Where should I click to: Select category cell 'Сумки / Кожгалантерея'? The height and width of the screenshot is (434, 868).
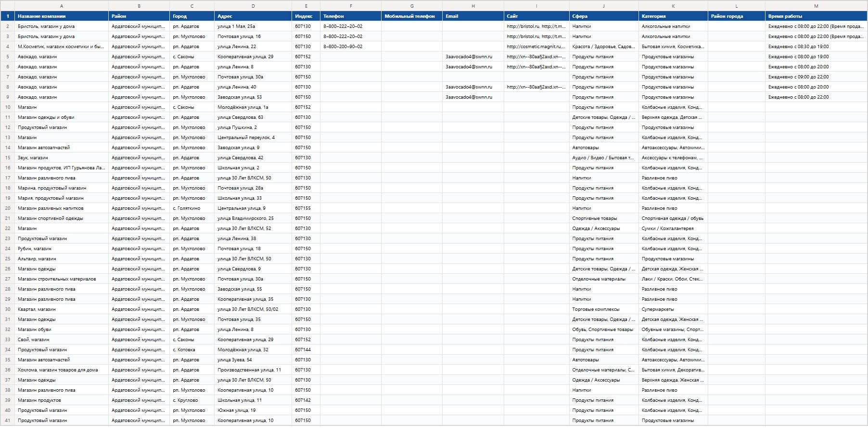[x=673, y=229]
